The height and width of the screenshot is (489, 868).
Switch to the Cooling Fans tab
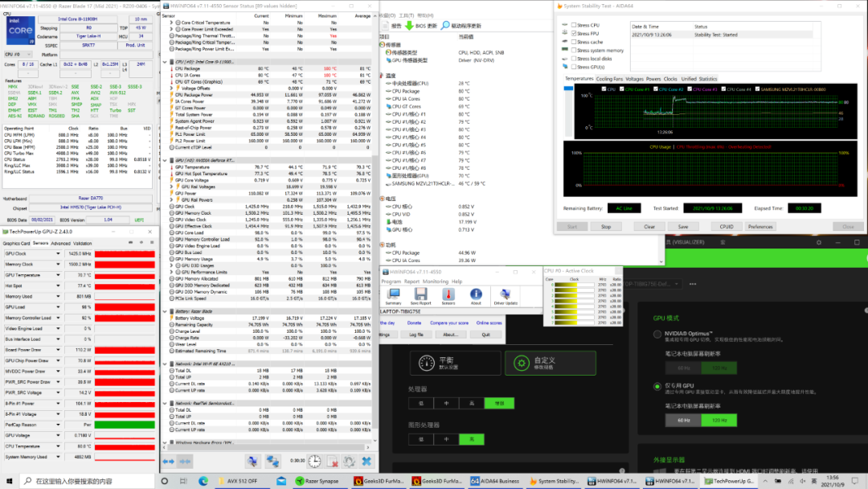(x=609, y=79)
